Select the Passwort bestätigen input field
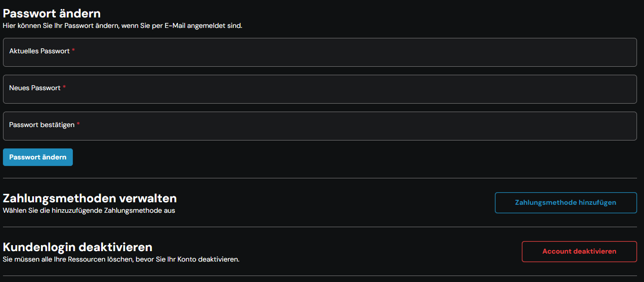644x282 pixels. pos(319,131)
